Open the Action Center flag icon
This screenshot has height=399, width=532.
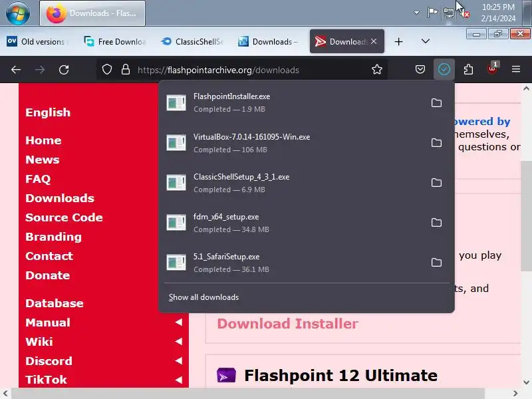pyautogui.click(x=432, y=13)
